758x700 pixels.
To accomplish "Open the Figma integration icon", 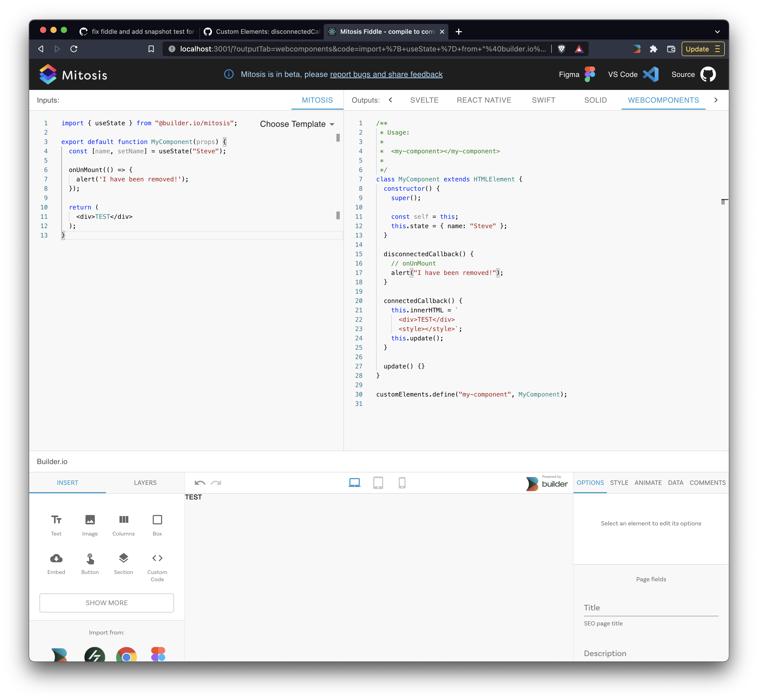I will 589,74.
